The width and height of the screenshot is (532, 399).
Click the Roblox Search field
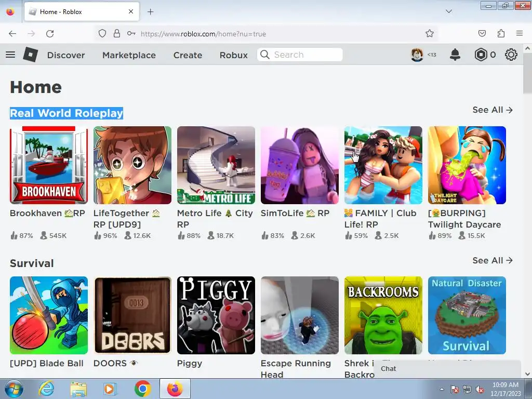(300, 55)
